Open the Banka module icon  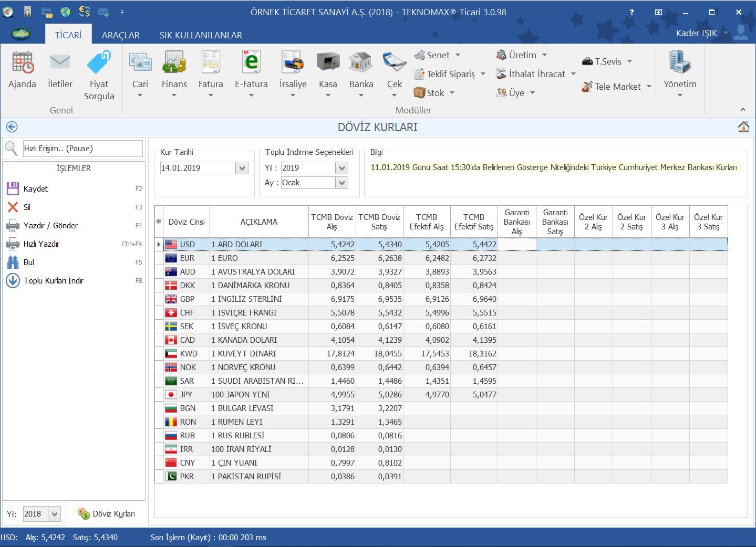[361, 63]
